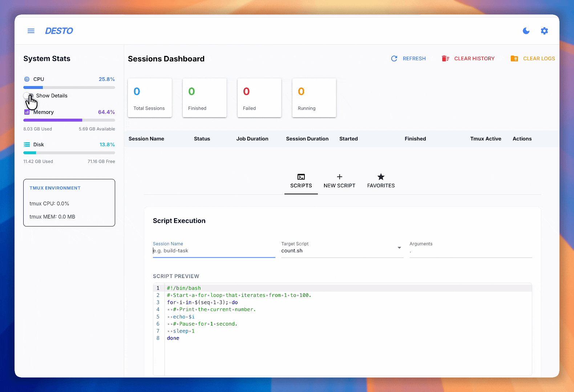Select the Finished sessions card
574x392 pixels.
[x=205, y=98]
